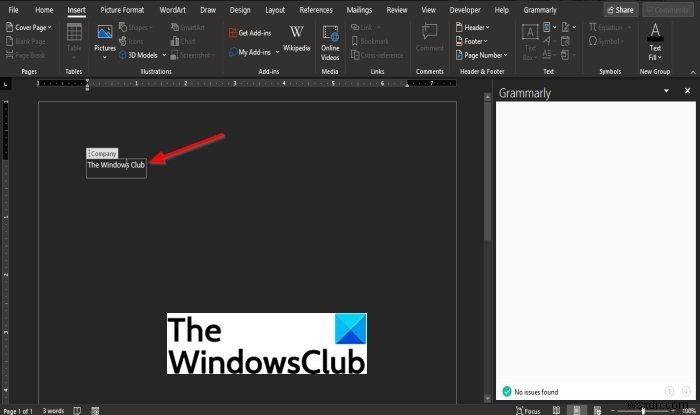Click Get Add-ins
Screen dimensions: 700x415
pos(250,33)
